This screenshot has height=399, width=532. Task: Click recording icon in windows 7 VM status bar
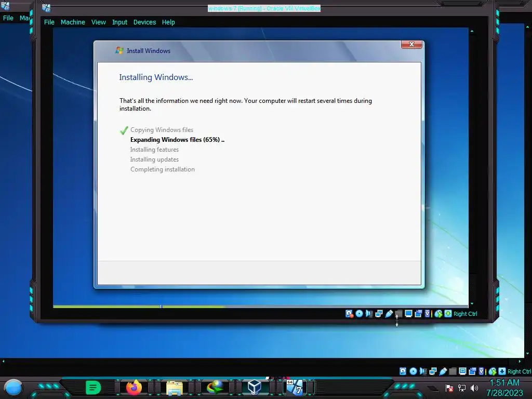[418, 314]
